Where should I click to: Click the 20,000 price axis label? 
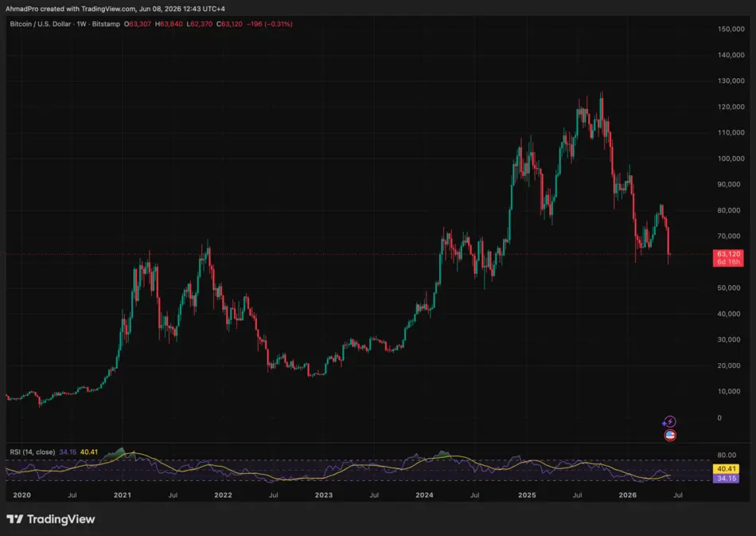point(728,366)
